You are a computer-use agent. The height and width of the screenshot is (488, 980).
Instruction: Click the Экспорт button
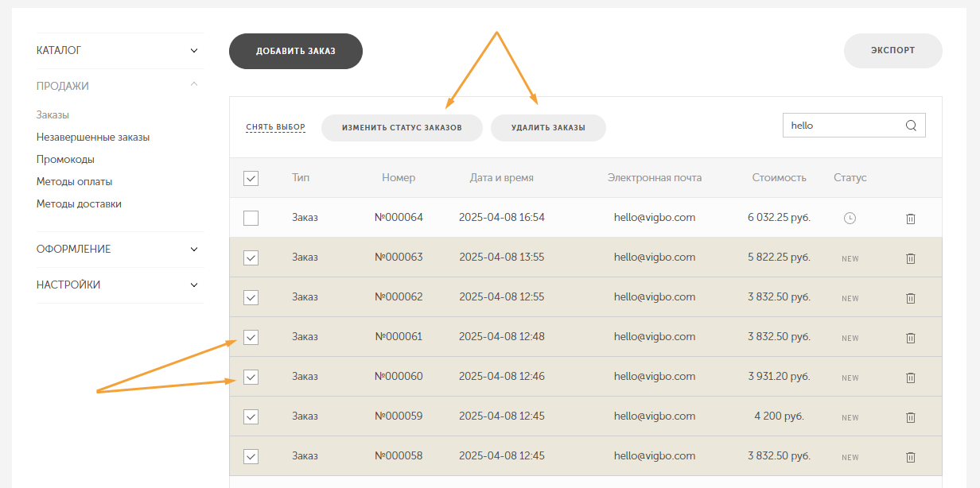click(x=892, y=51)
